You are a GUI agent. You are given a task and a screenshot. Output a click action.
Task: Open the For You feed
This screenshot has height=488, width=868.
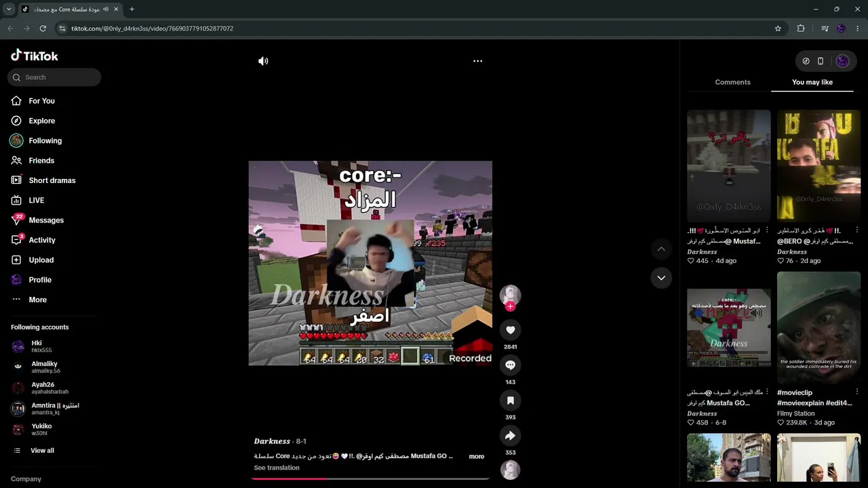[x=42, y=101]
